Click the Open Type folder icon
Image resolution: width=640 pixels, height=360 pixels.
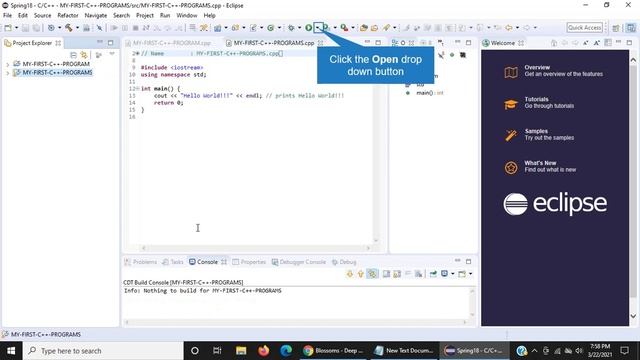363,28
